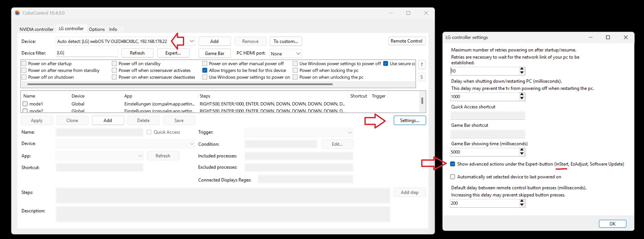Viewport: 644px width, 239px height.
Task: Increase shutdown delay with the up arrow
Action: click(x=522, y=95)
